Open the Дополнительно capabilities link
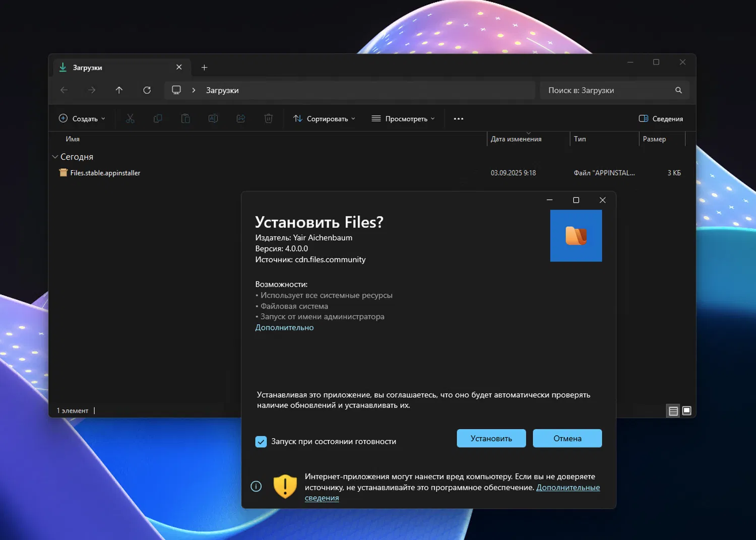Image resolution: width=756 pixels, height=540 pixels. [284, 327]
